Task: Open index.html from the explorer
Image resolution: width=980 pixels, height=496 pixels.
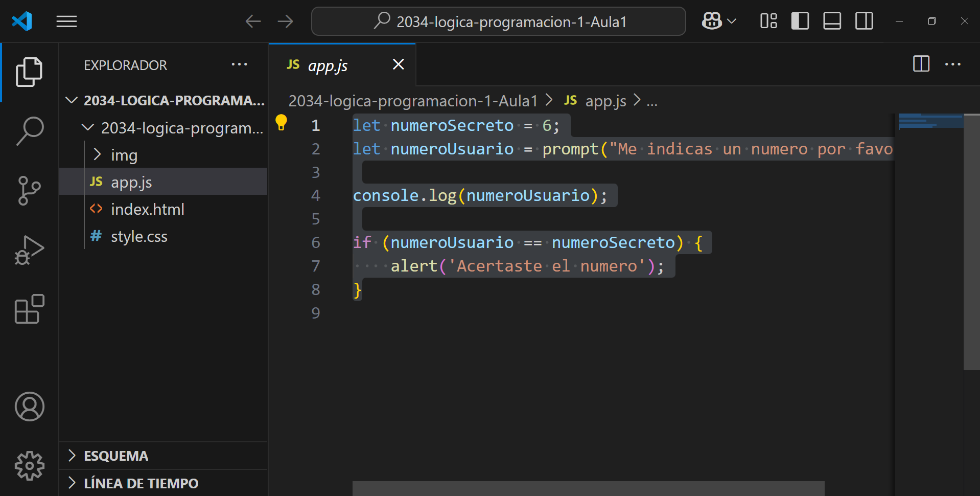Action: tap(163, 209)
